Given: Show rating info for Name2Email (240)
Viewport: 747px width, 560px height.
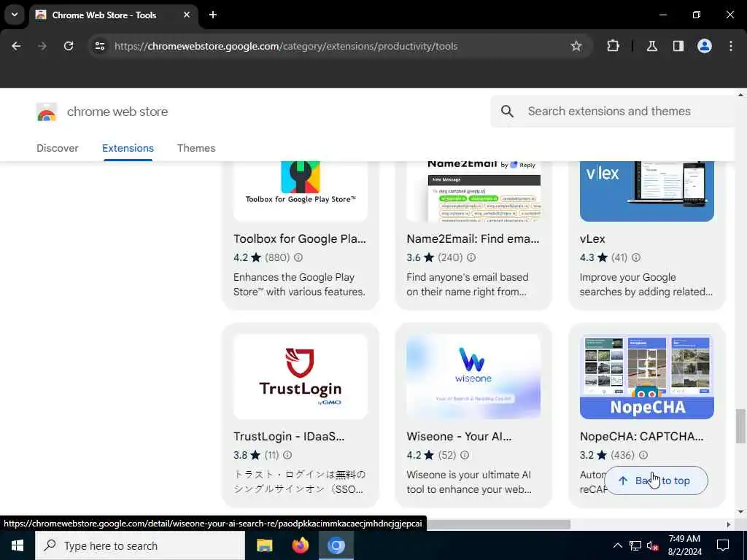Looking at the screenshot, I should pyautogui.click(x=471, y=257).
